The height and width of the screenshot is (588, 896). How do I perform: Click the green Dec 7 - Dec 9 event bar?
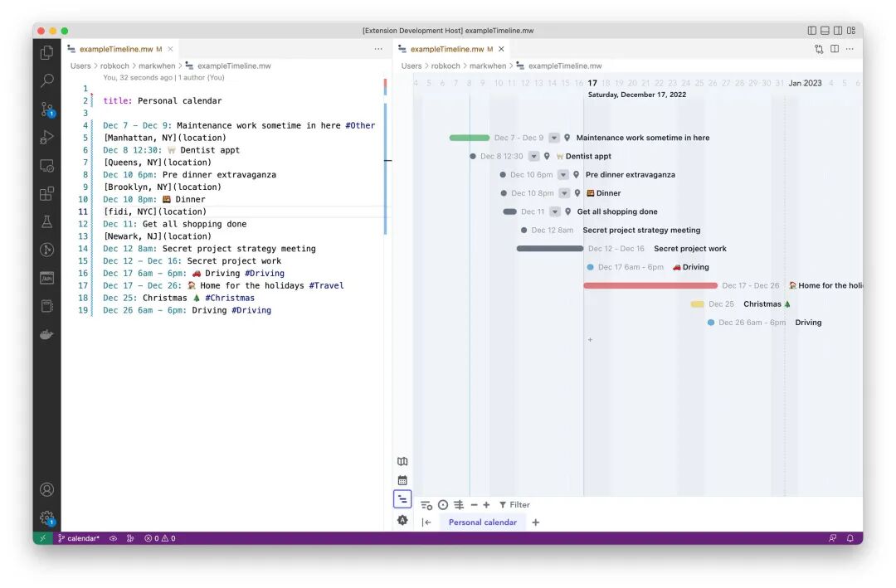469,138
